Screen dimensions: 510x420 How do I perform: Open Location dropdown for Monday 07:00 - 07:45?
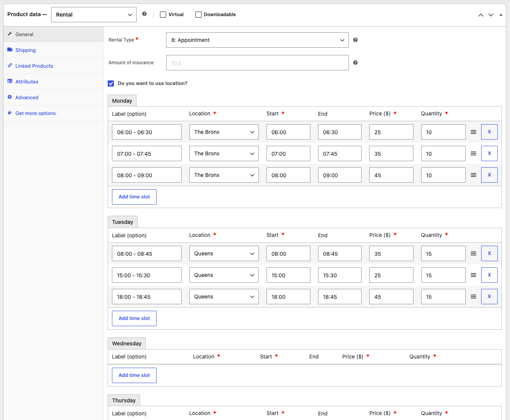coord(224,153)
